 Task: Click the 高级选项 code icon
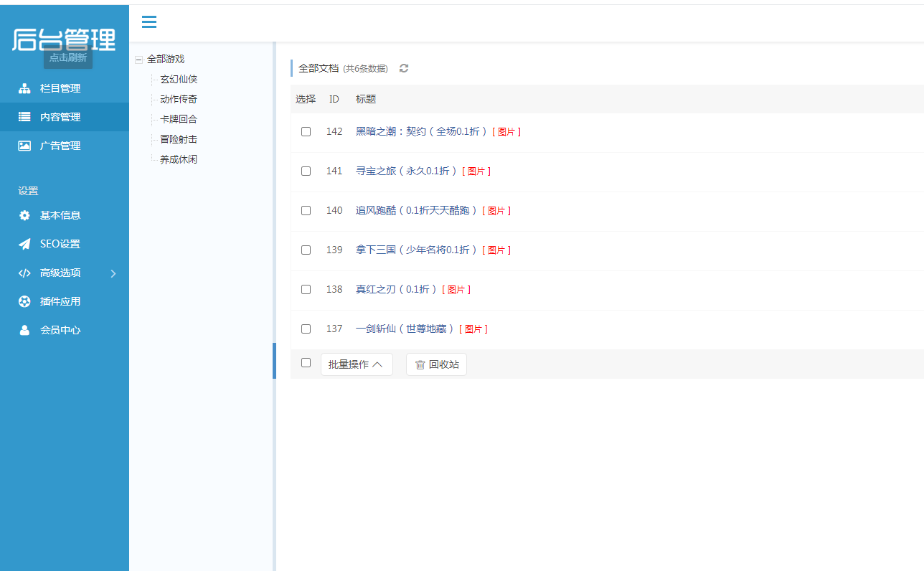point(24,273)
